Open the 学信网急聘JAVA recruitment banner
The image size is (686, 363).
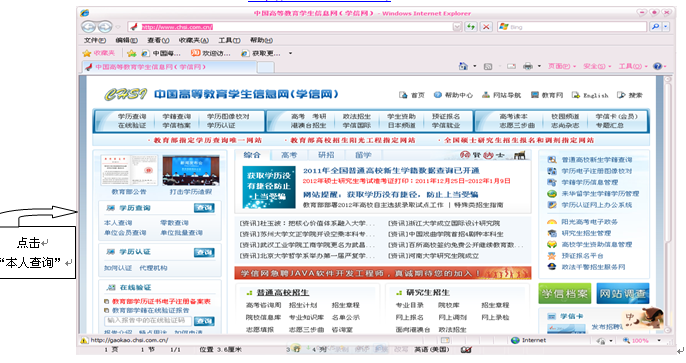[x=382, y=273]
